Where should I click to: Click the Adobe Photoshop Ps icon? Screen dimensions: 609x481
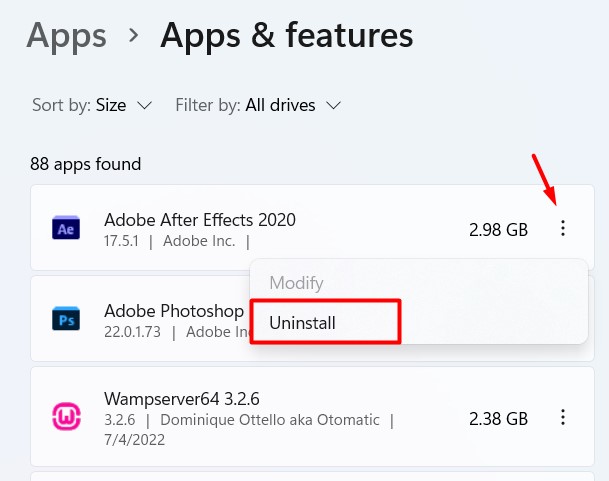pos(66,319)
